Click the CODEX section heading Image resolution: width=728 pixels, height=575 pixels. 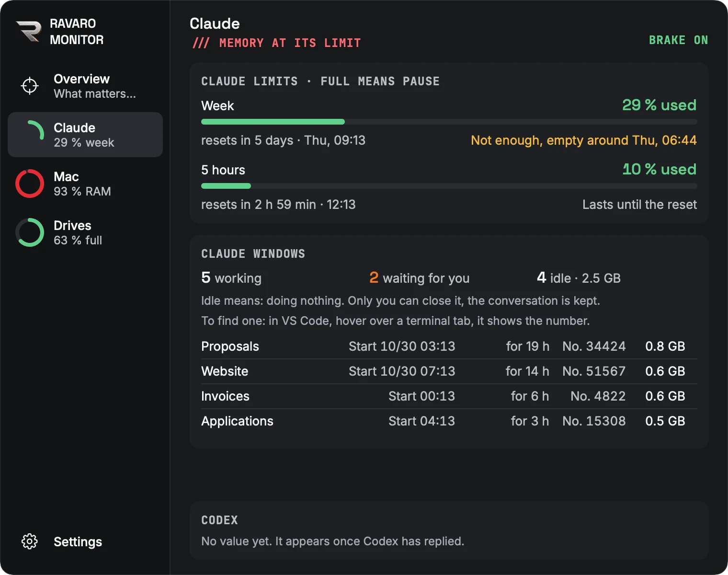(x=219, y=520)
